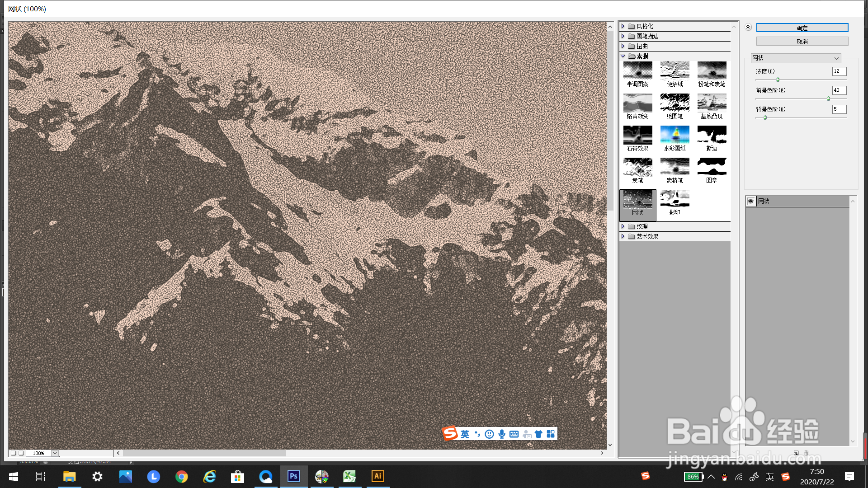Collapse the 素描 filter folder
Screen dimensions: 868x488
(x=623, y=56)
